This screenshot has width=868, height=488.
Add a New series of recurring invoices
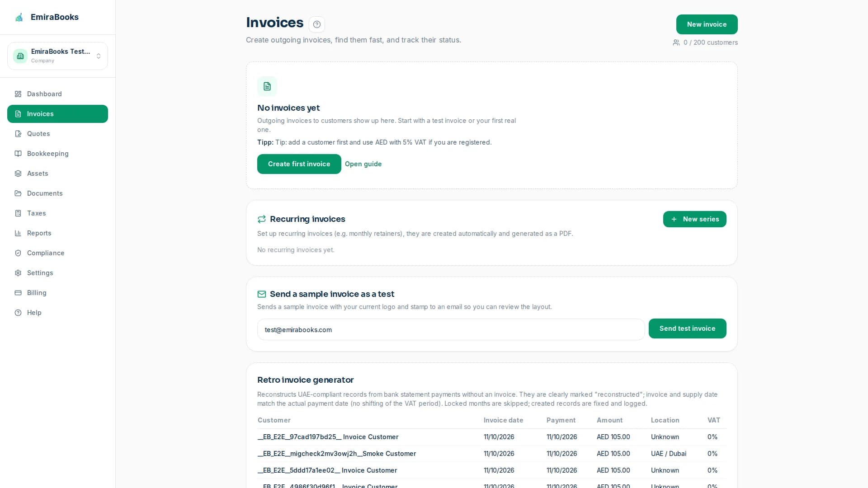(x=694, y=219)
